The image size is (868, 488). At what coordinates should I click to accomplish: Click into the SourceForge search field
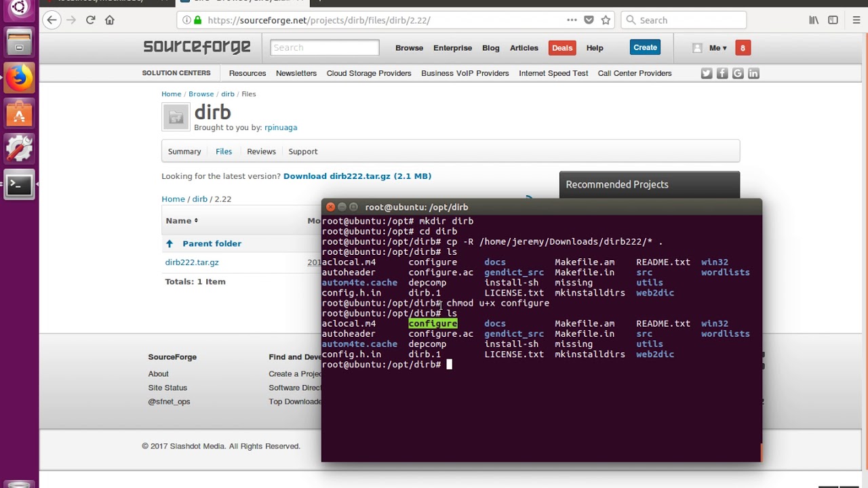click(325, 47)
